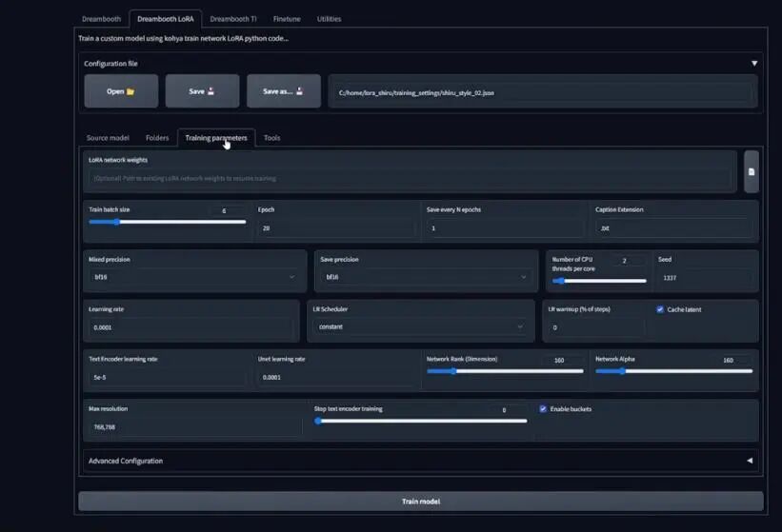The height and width of the screenshot is (532, 782).
Task: Click the Network Alpha number box
Action: point(733,360)
